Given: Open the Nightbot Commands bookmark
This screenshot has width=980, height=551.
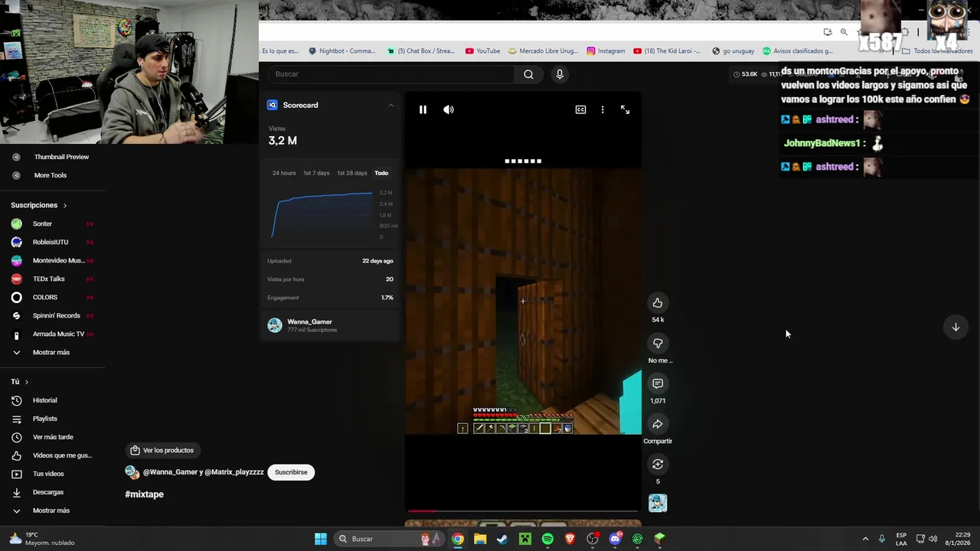Looking at the screenshot, I should pos(342,51).
